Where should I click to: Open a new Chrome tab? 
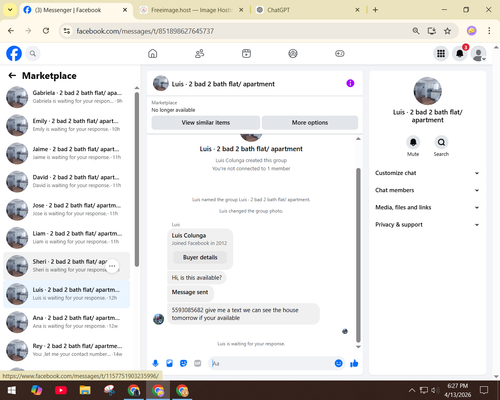click(x=375, y=10)
